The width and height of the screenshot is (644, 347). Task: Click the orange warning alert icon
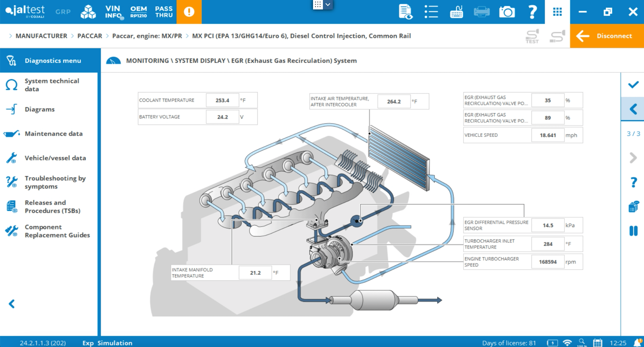[189, 12]
